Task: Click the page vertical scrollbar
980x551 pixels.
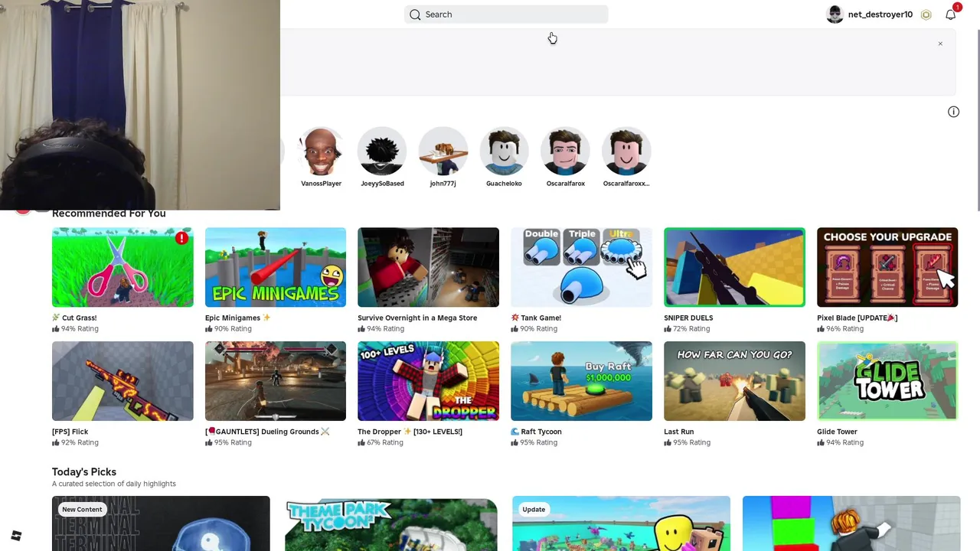Action: pos(977,119)
